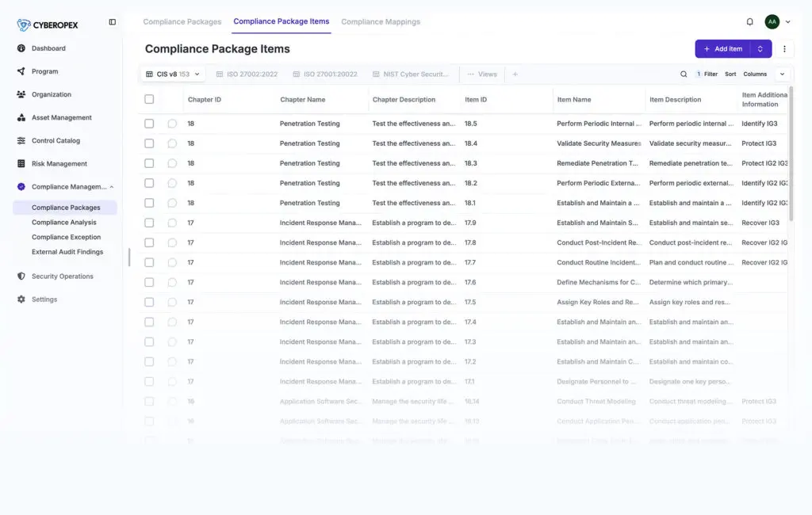Open comment bubble for item 18.4
The image size is (812, 515).
pyautogui.click(x=172, y=143)
